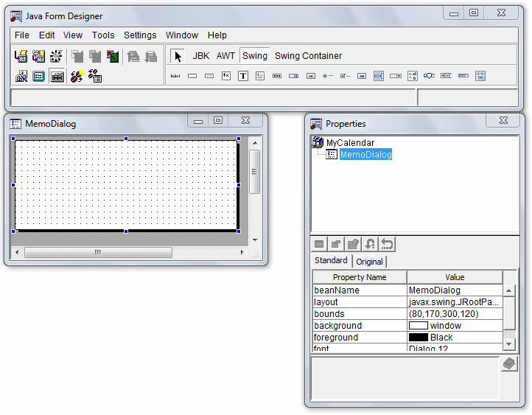Click the undo arrow icon in Properties panel
Screen dimensions: 532x415
point(387,244)
